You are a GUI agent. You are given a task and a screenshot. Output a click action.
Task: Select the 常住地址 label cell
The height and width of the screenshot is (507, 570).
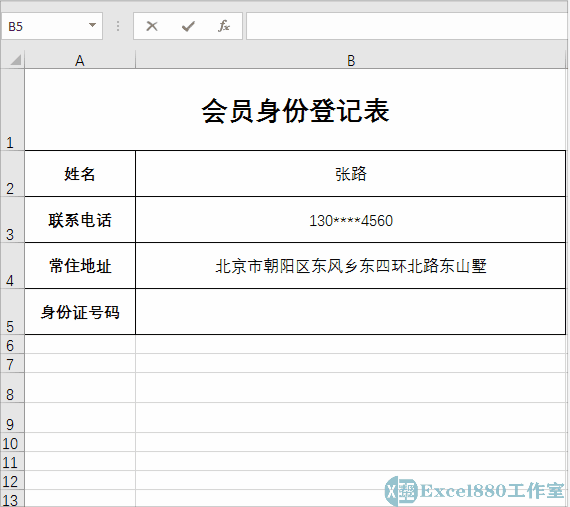pyautogui.click(x=80, y=266)
